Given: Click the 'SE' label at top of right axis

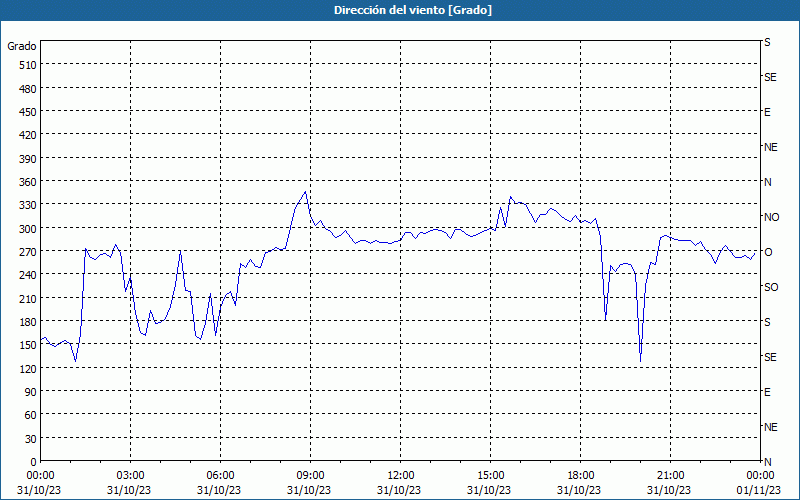Looking at the screenshot, I should (x=770, y=77).
